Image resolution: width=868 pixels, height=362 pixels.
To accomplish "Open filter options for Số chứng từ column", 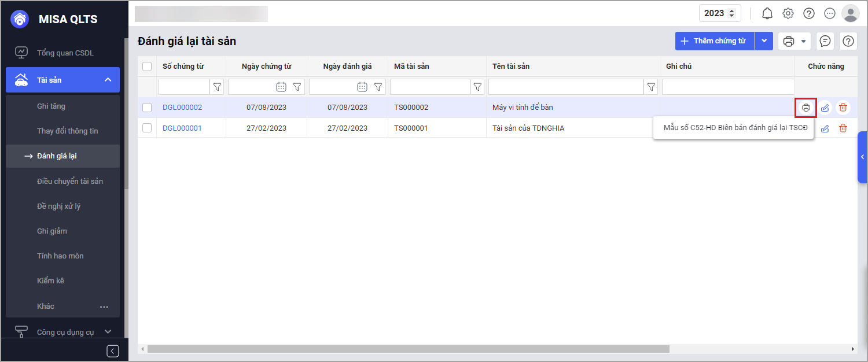I will pyautogui.click(x=217, y=87).
